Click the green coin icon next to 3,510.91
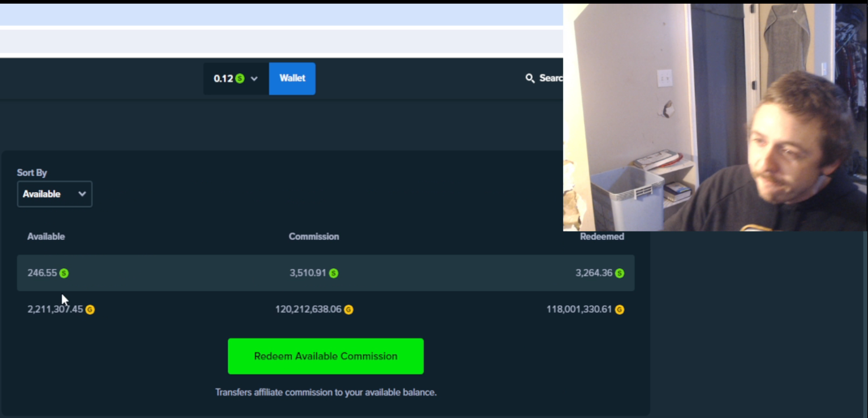The image size is (868, 418). click(x=333, y=273)
